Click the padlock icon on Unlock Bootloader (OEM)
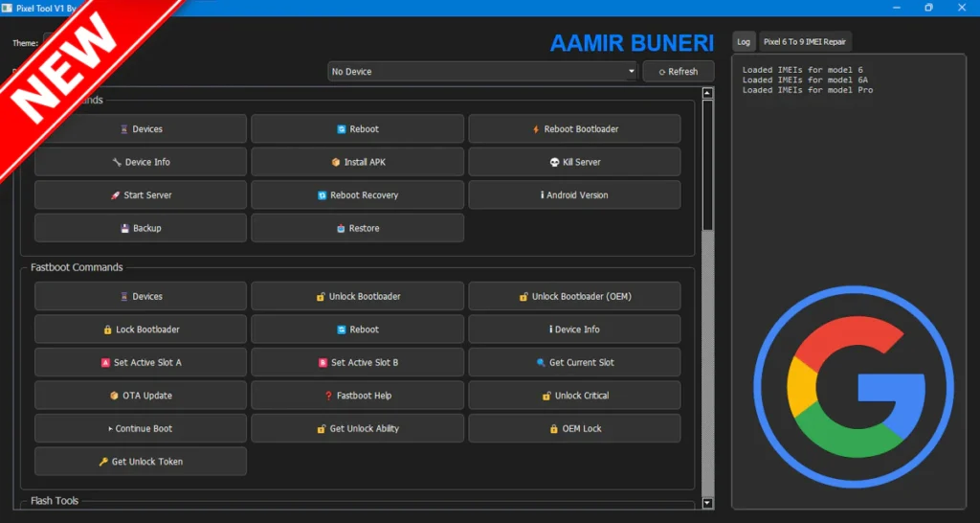 click(x=523, y=297)
